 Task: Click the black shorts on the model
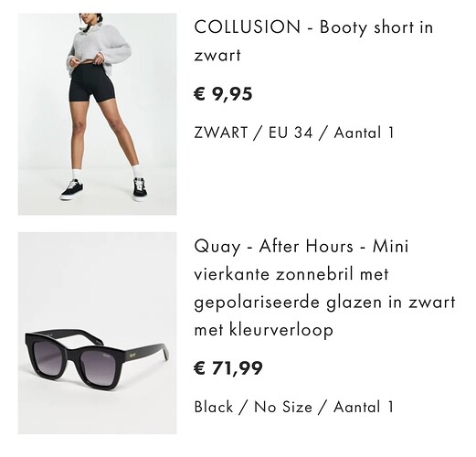pyautogui.click(x=92, y=83)
